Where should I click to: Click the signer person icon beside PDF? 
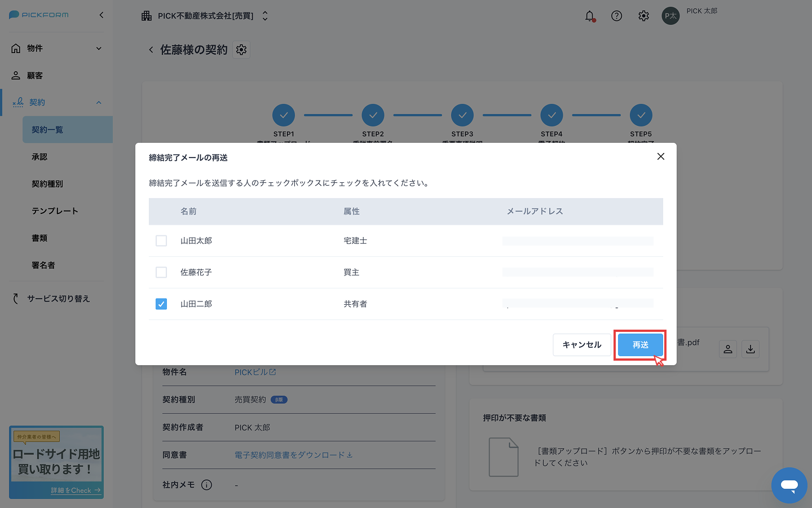(727, 349)
